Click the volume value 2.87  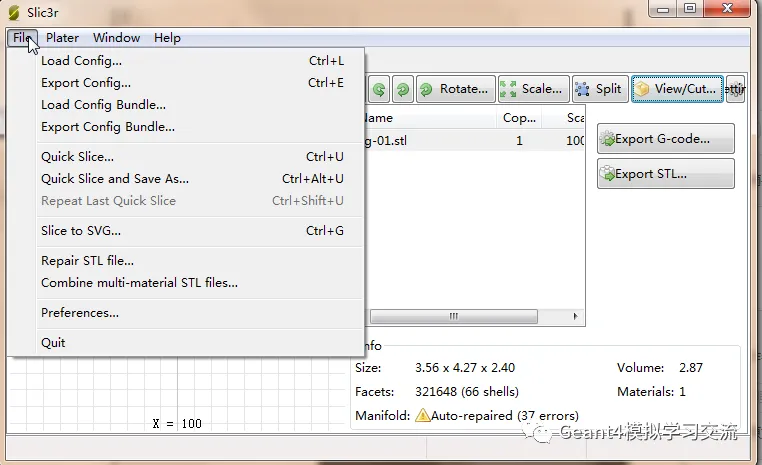tap(691, 368)
